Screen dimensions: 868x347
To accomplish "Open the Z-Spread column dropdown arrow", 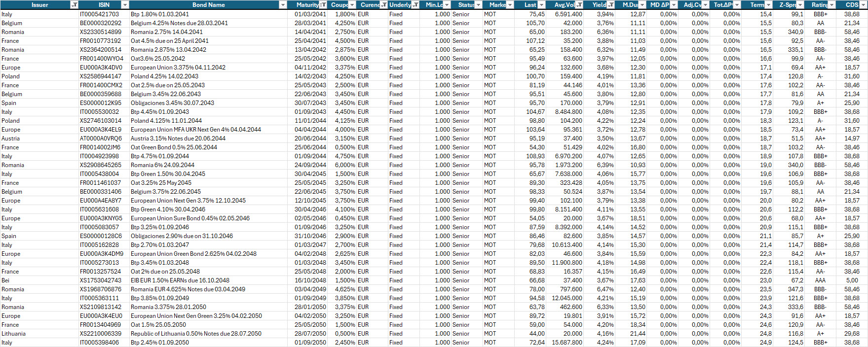I will pyautogui.click(x=800, y=5).
